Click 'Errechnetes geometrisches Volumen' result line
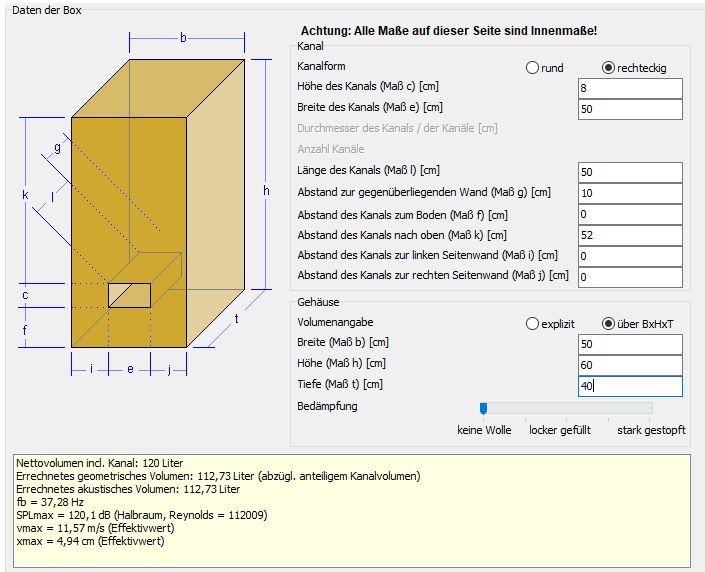Viewport: 705px width, 572px height. click(x=218, y=476)
